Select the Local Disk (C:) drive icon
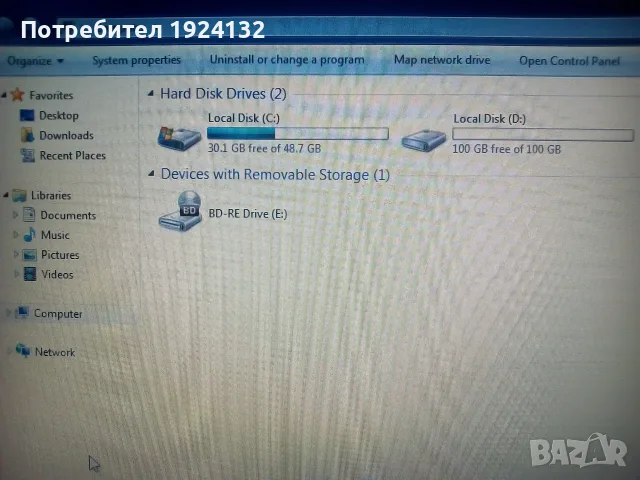The image size is (640, 480). click(x=180, y=138)
